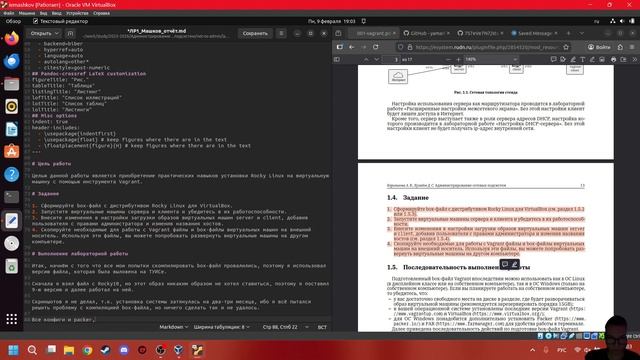Viewport: 640px width, 360px height.
Task: Open the Firefox application menu
Action: pos(632,47)
